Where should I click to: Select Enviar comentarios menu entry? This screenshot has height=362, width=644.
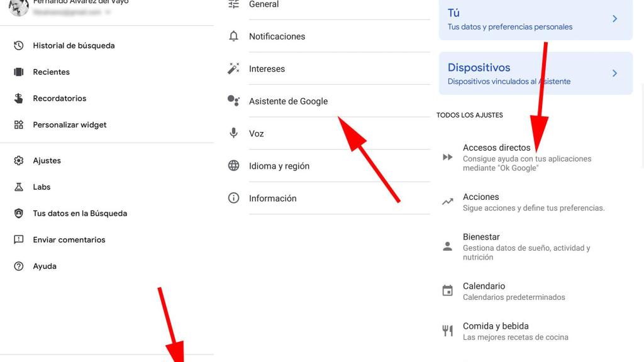69,240
